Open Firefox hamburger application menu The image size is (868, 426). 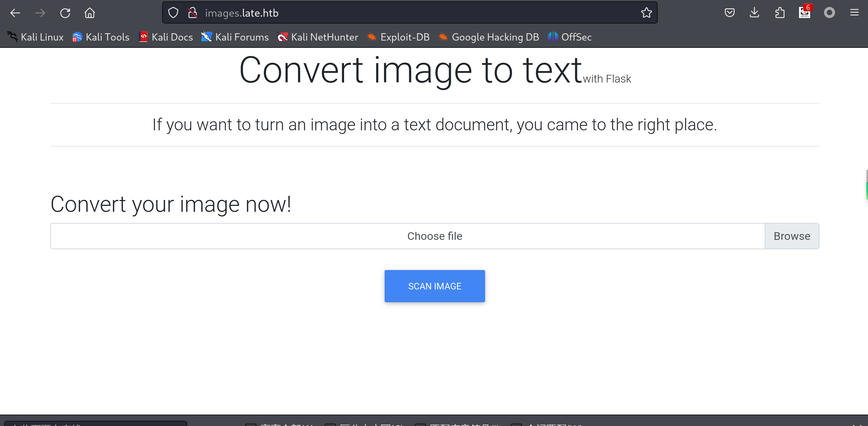click(x=854, y=13)
